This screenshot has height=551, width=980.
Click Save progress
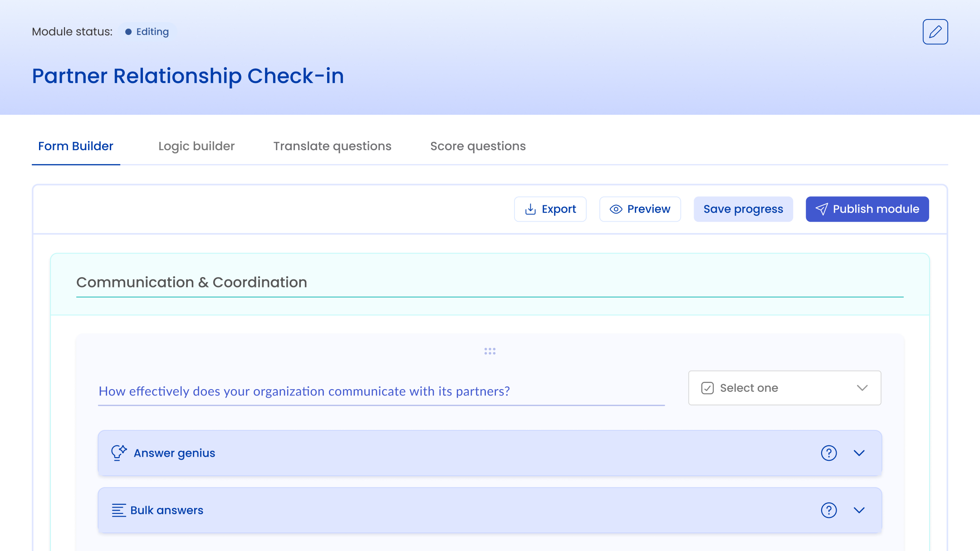[x=743, y=209]
